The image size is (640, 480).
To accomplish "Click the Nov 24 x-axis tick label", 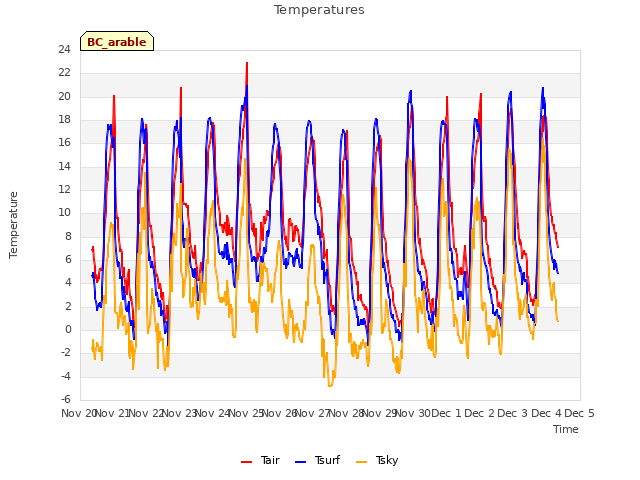I will [x=213, y=413].
